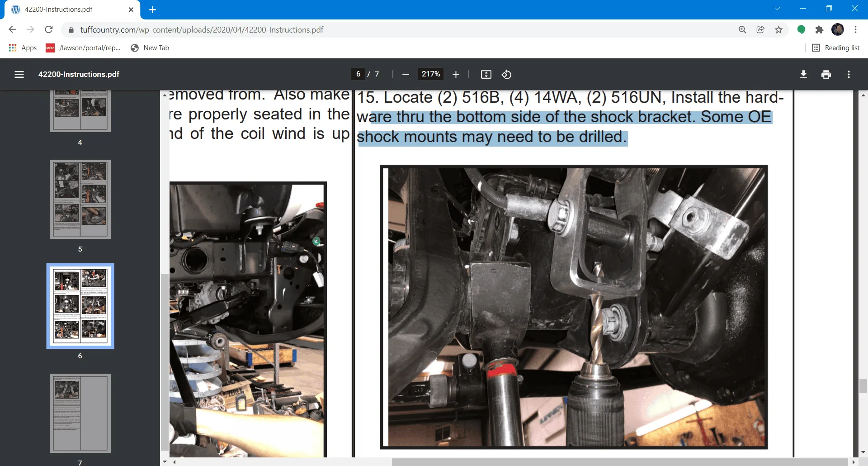
Task: Click the document scroll down arrow
Action: pyautogui.click(x=863, y=452)
